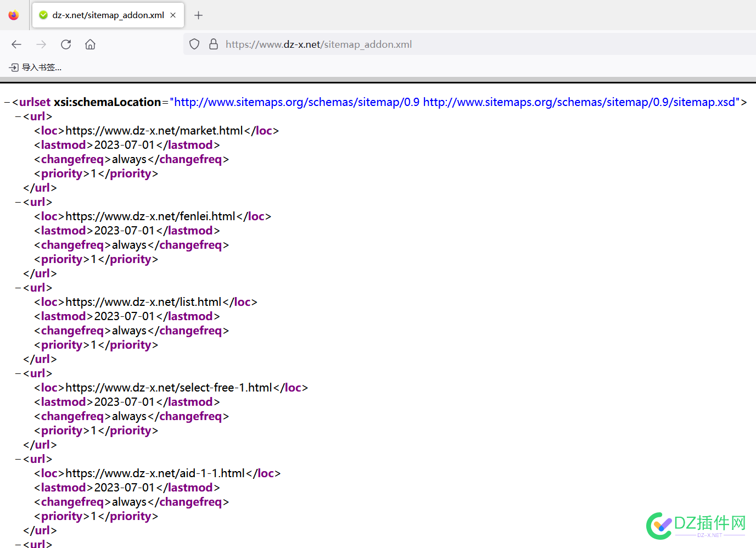756x548 pixels.
Task: Click the fenlei.html loc URL text
Action: pyautogui.click(x=150, y=216)
